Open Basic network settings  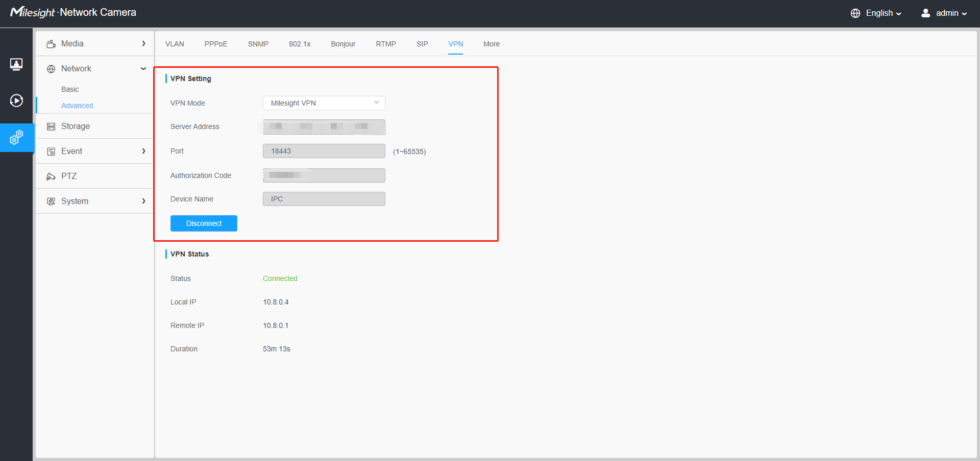tap(70, 89)
